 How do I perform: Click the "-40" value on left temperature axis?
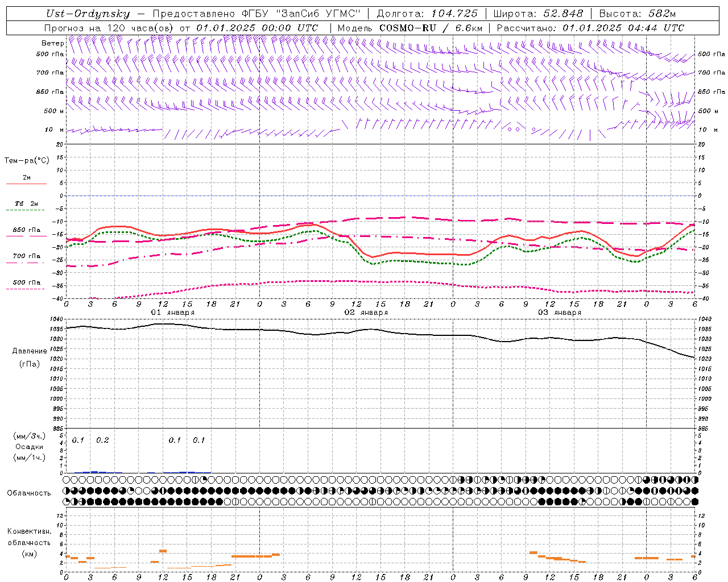tap(58, 298)
